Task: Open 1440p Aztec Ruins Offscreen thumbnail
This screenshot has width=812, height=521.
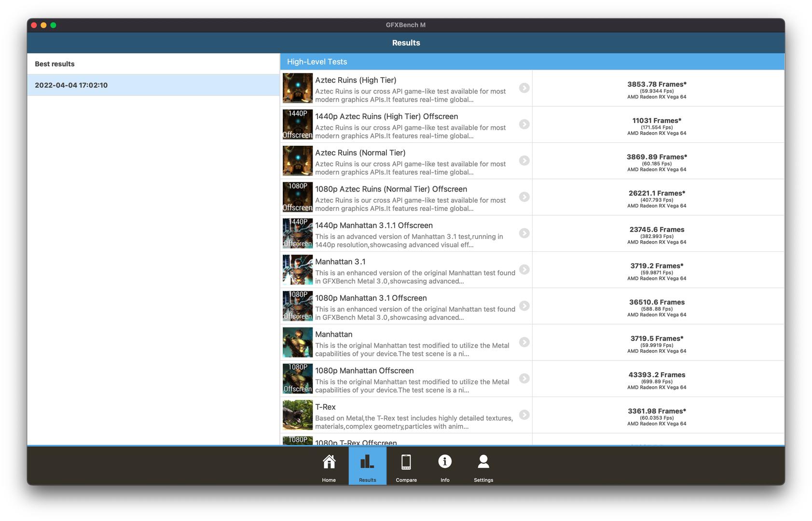Action: pyautogui.click(x=298, y=124)
